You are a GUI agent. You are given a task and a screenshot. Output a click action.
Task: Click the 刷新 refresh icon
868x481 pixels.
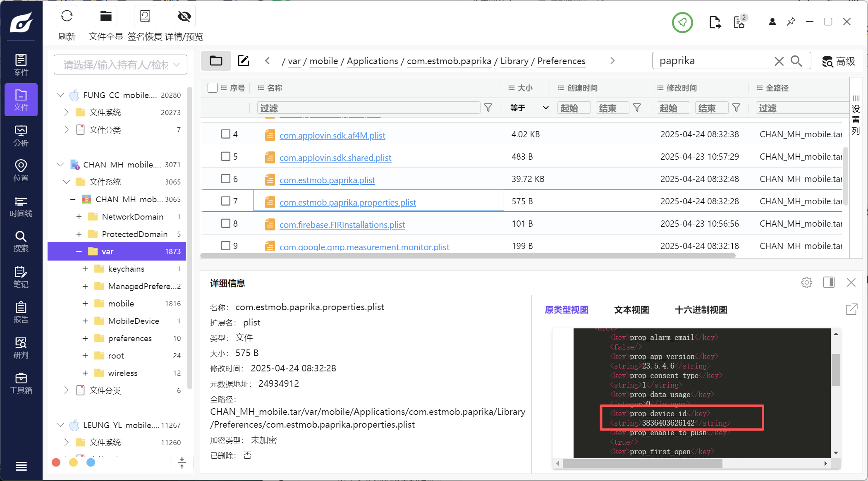[x=67, y=17]
